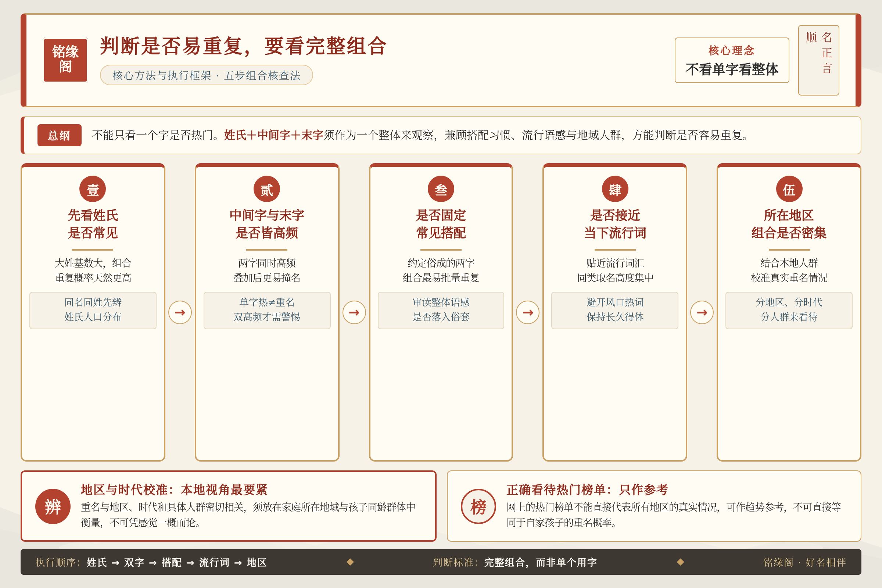Click the 壹 step circle icon
882x588 pixels.
pos(93,189)
